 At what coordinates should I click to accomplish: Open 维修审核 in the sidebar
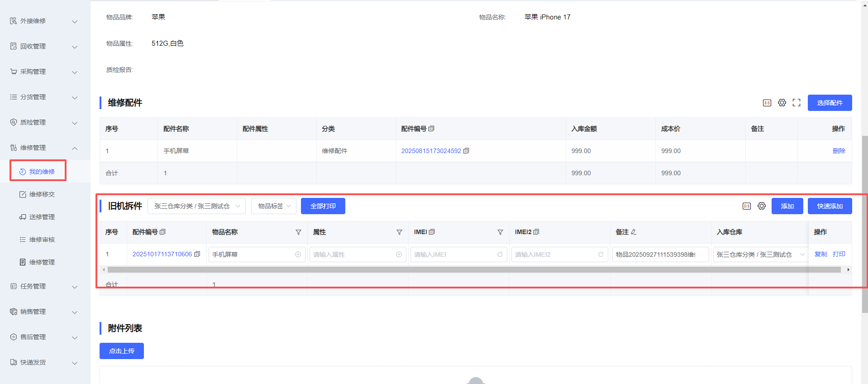(42, 240)
